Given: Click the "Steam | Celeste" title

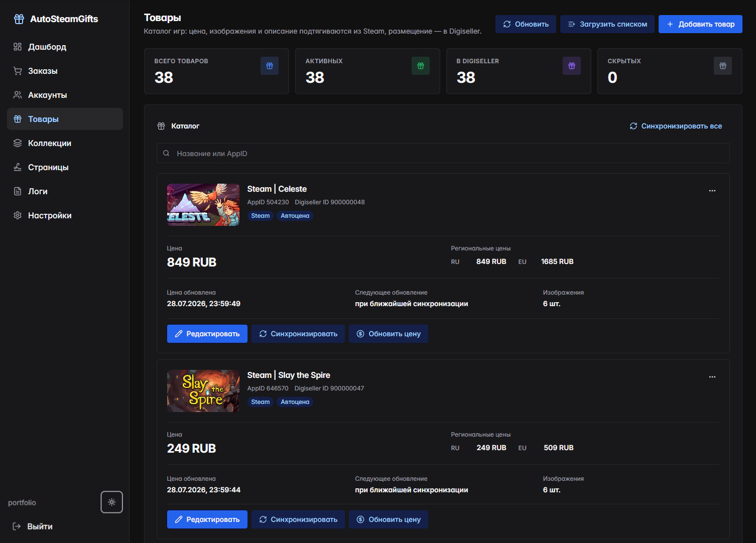Looking at the screenshot, I should [x=277, y=189].
